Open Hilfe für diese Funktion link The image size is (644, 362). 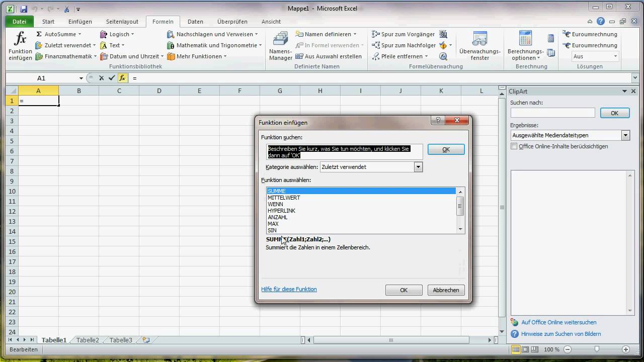tap(289, 289)
